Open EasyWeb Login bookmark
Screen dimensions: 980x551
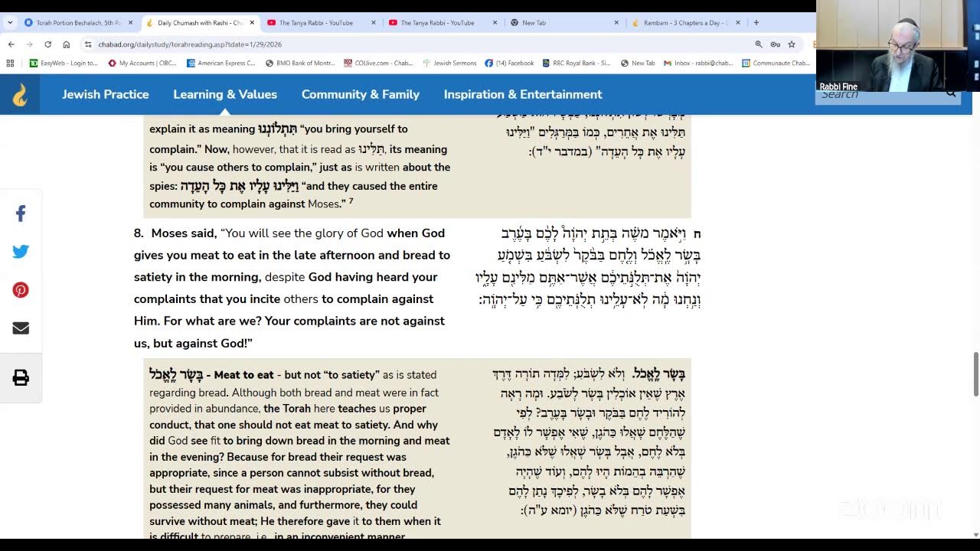pos(64,63)
